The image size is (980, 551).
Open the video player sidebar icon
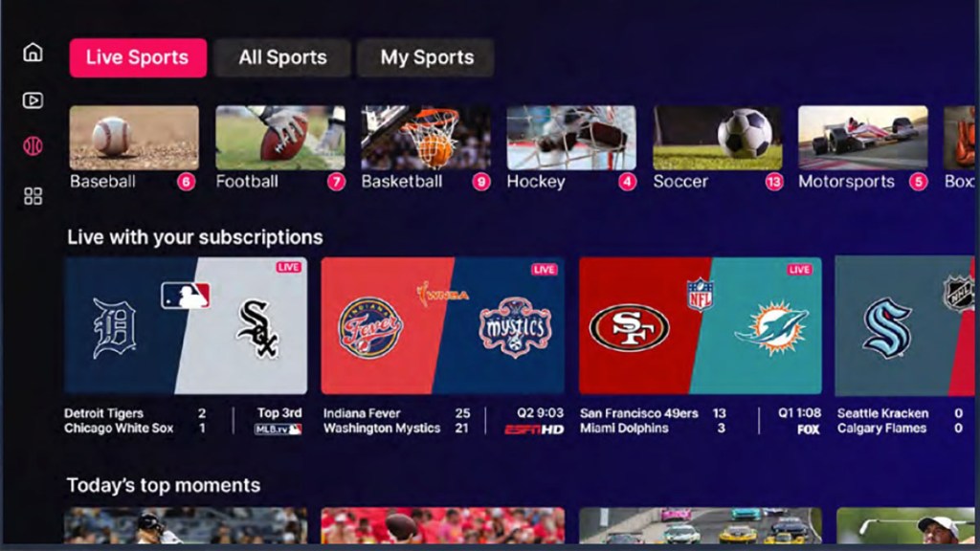(33, 99)
